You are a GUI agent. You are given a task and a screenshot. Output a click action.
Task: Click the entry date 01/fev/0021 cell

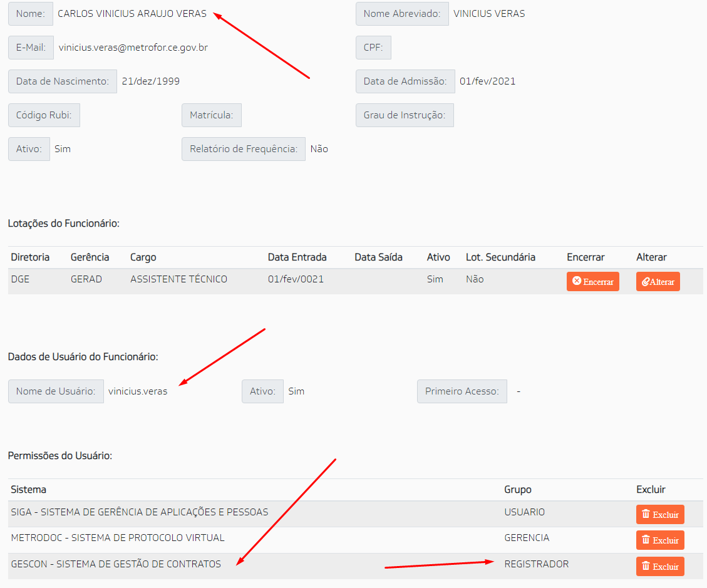[296, 279]
